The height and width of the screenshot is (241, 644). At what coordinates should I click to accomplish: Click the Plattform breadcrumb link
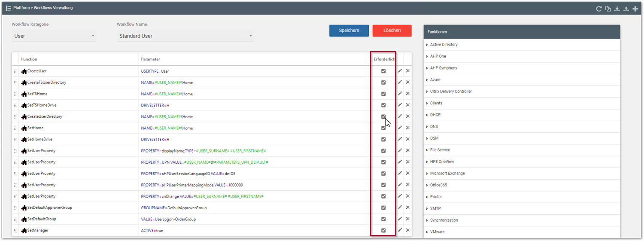[x=22, y=8]
